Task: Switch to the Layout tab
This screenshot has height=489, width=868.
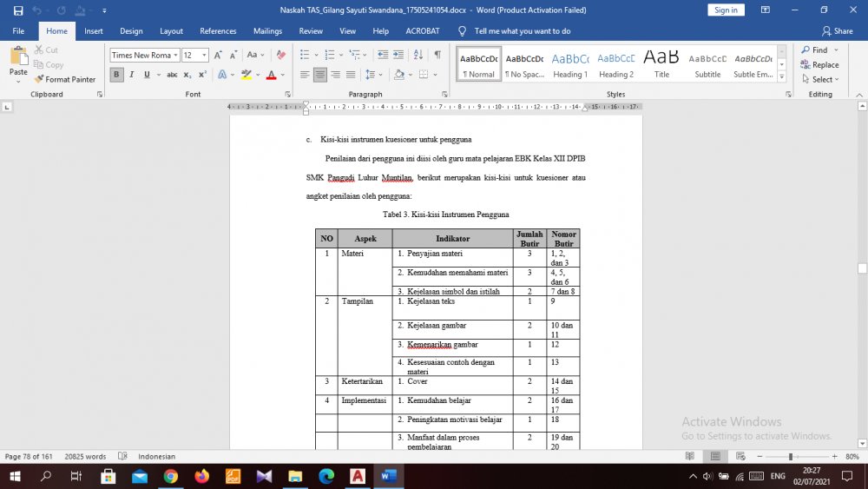Action: (x=171, y=31)
